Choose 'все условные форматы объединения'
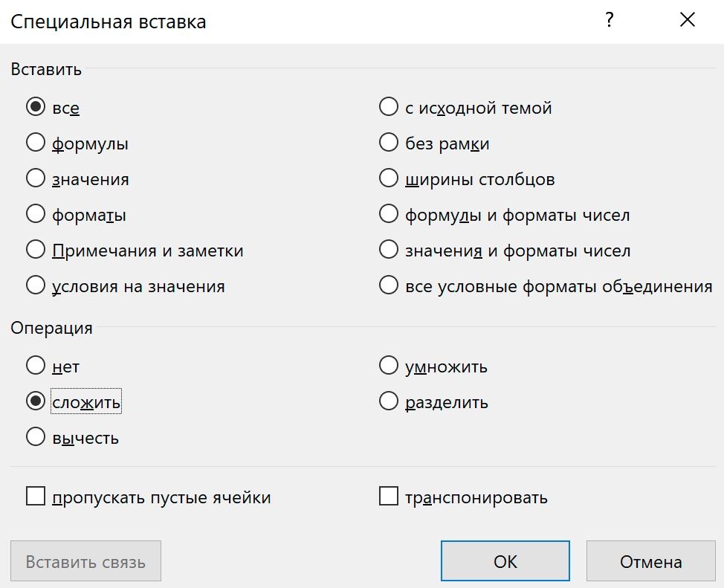 pyautogui.click(x=389, y=286)
